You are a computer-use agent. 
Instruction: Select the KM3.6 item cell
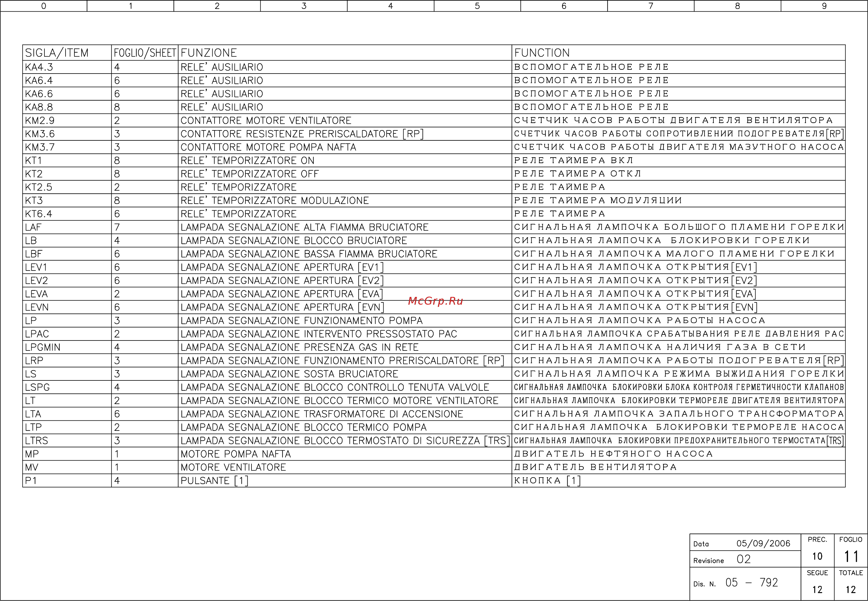[x=67, y=134]
